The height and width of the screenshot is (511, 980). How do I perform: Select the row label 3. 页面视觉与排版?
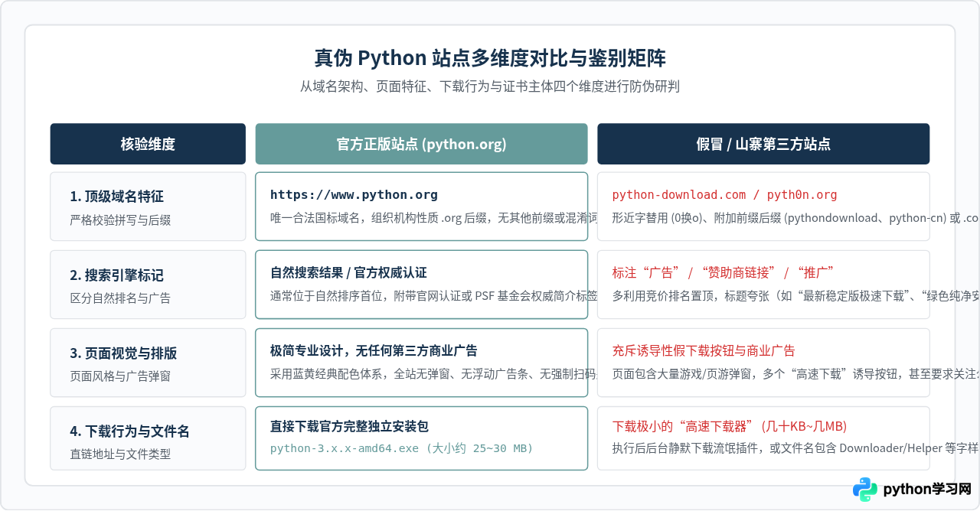pyautogui.click(x=123, y=353)
